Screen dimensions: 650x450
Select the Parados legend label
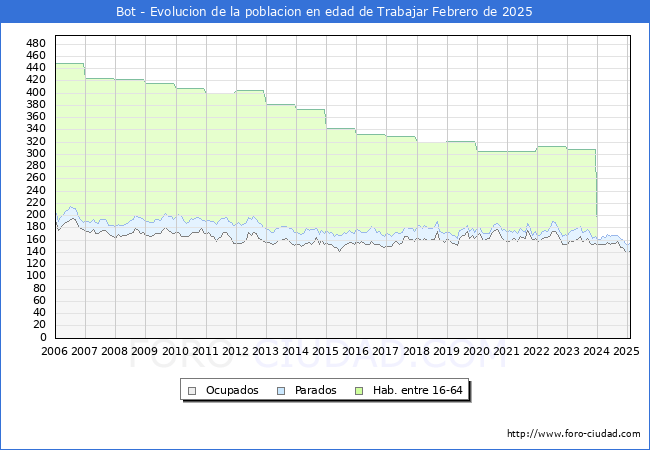(315, 390)
